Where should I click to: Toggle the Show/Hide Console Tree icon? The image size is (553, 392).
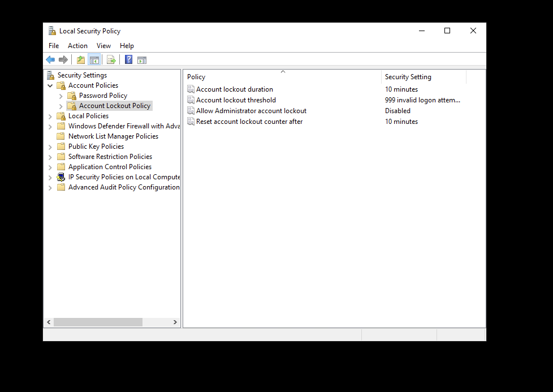tap(94, 60)
